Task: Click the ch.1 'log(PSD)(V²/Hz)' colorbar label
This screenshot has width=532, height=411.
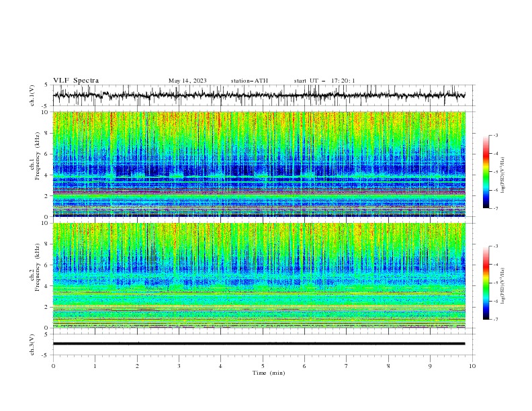Action: pyautogui.click(x=502, y=175)
